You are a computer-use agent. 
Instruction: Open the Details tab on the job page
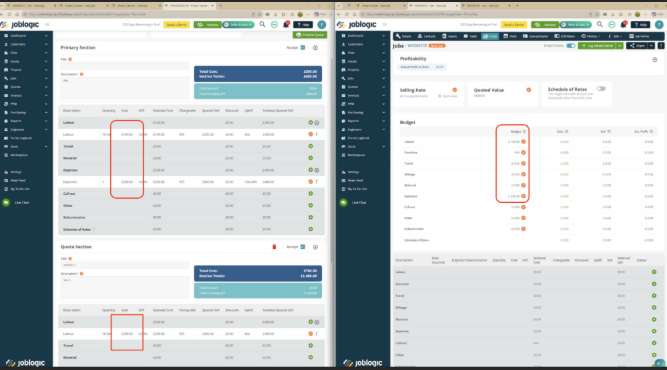[x=403, y=36]
